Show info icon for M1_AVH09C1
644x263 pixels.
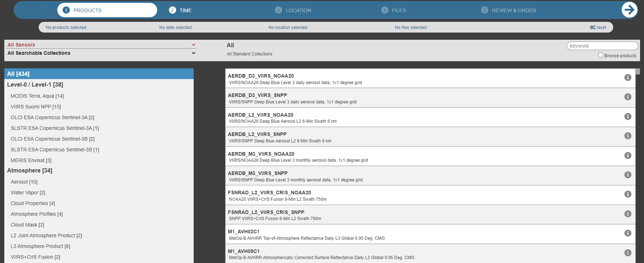click(628, 253)
